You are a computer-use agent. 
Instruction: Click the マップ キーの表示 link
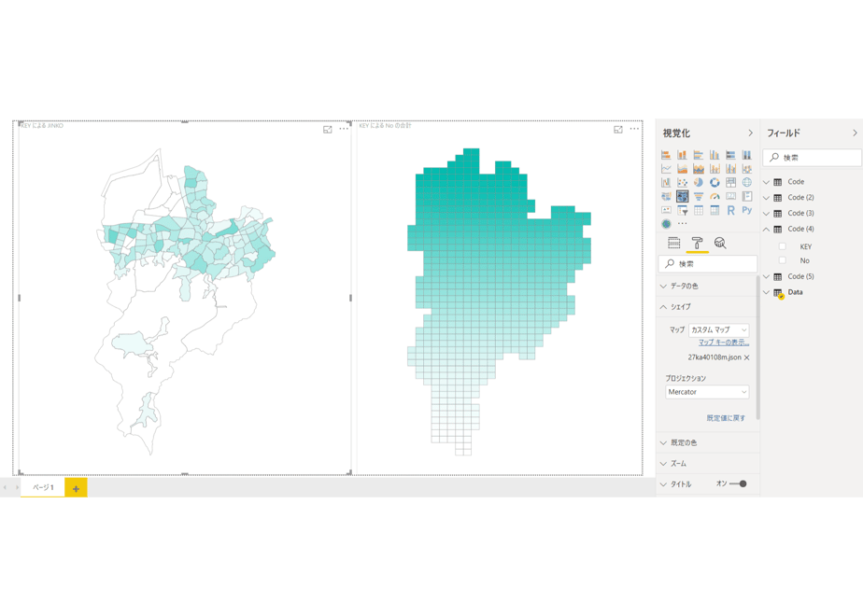[724, 343]
